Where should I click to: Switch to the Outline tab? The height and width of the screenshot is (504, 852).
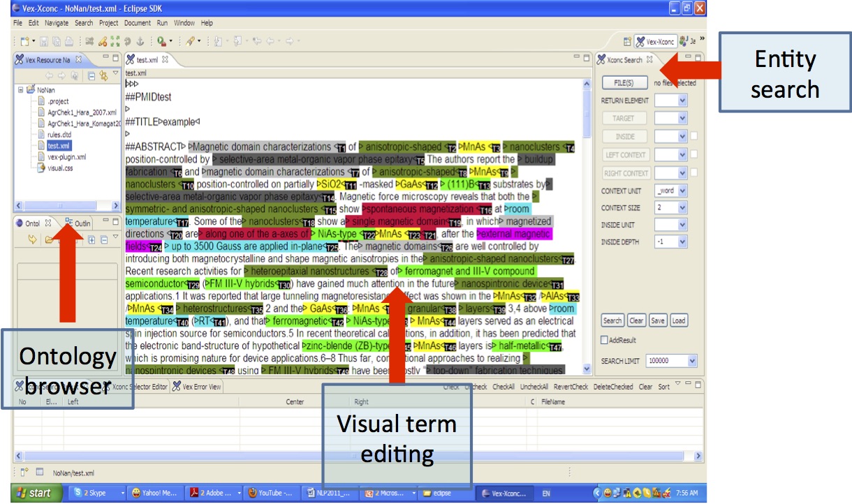[78, 223]
